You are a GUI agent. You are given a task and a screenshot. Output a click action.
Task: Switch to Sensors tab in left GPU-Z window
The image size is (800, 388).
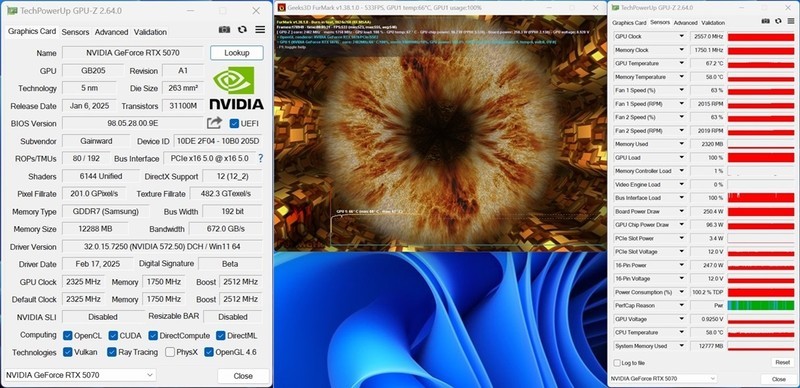[76, 32]
